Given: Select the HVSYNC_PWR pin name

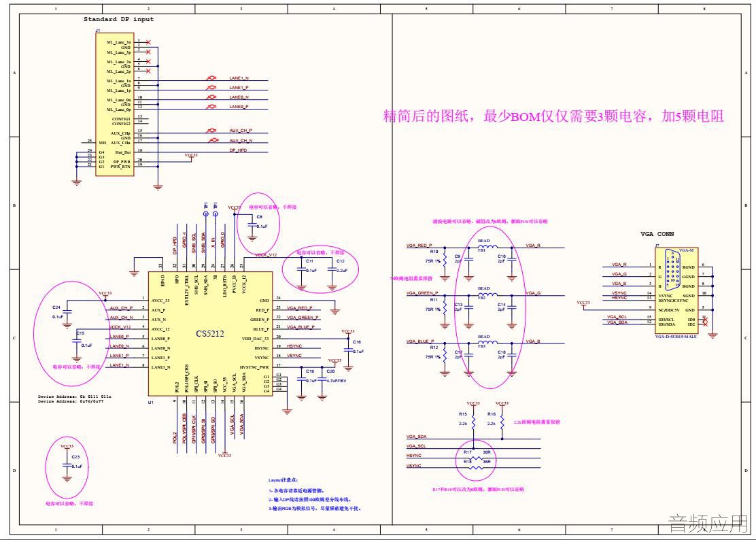Looking at the screenshot, I should [254, 367].
